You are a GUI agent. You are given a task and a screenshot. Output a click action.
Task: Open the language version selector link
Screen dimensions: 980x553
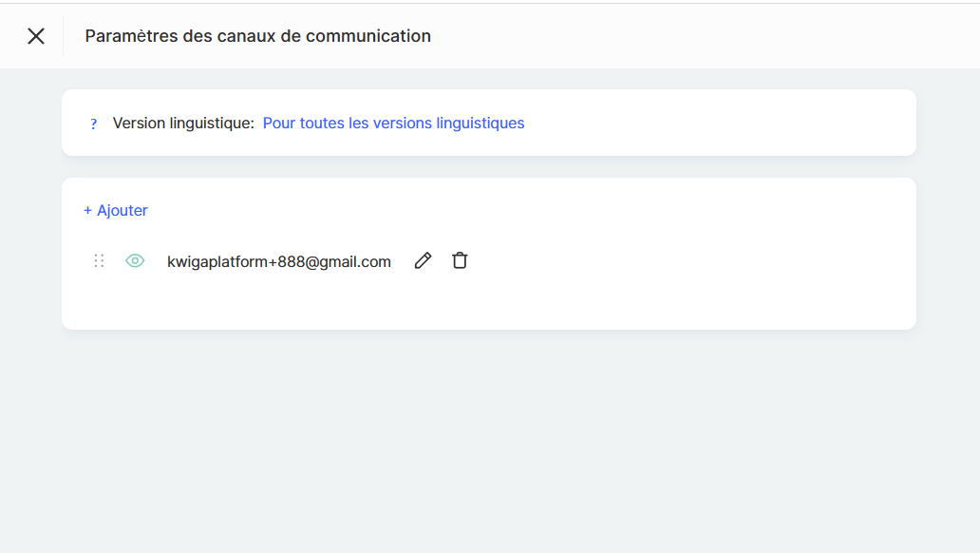click(393, 124)
